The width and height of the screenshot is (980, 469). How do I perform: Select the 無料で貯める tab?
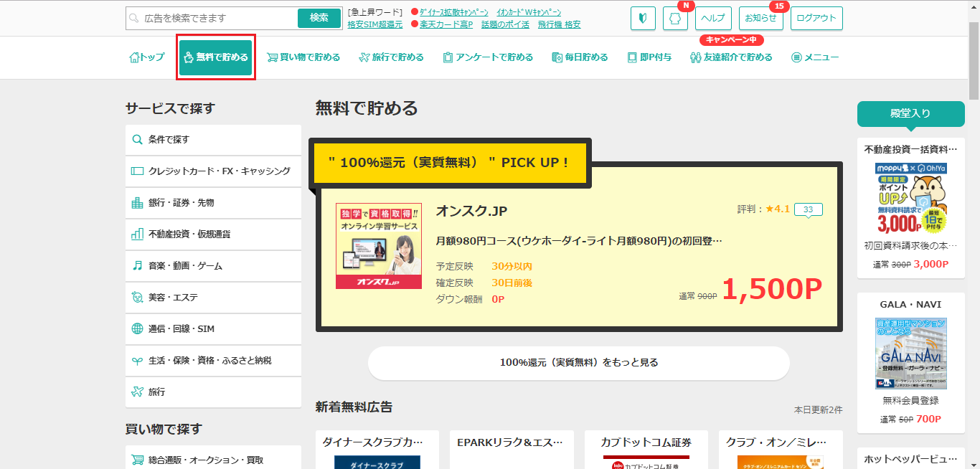coord(216,57)
